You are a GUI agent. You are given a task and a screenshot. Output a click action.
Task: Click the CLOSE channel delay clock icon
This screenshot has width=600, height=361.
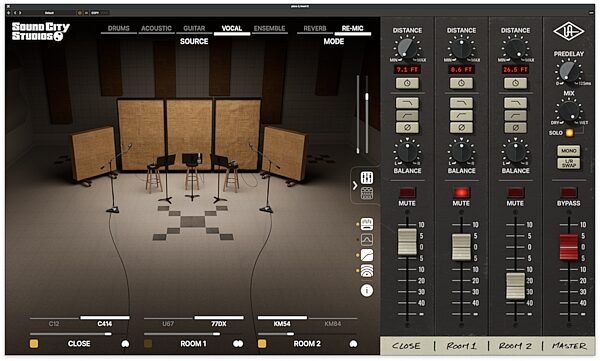[407, 83]
